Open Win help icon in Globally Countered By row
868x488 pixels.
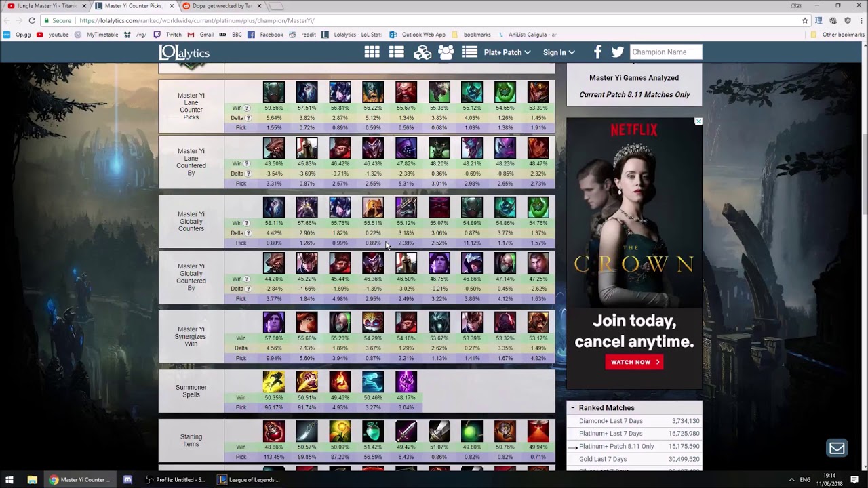[x=247, y=279]
